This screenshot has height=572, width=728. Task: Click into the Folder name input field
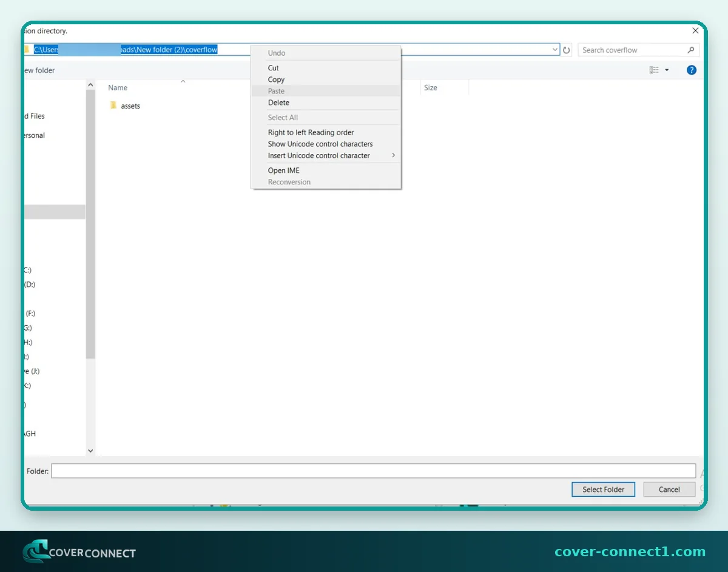[373, 471]
